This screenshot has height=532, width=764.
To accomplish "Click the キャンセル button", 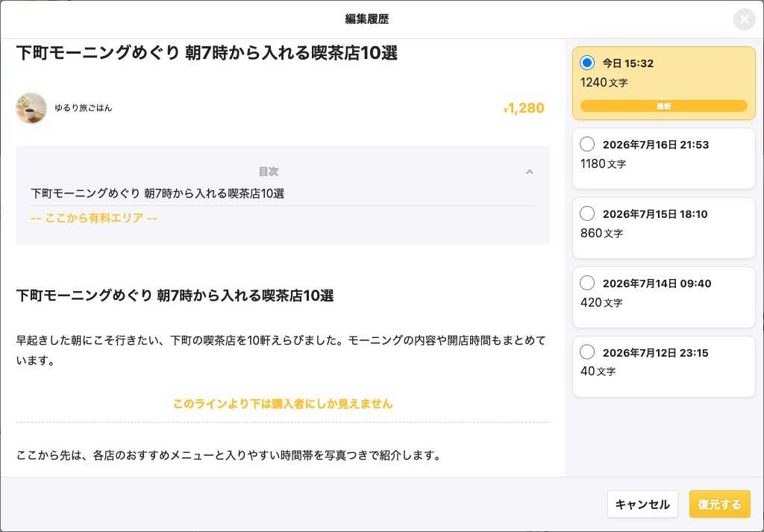I will [642, 504].
